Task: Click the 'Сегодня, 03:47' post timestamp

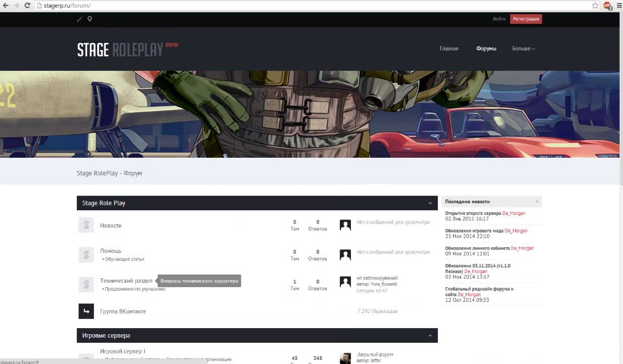Action: coord(372,291)
